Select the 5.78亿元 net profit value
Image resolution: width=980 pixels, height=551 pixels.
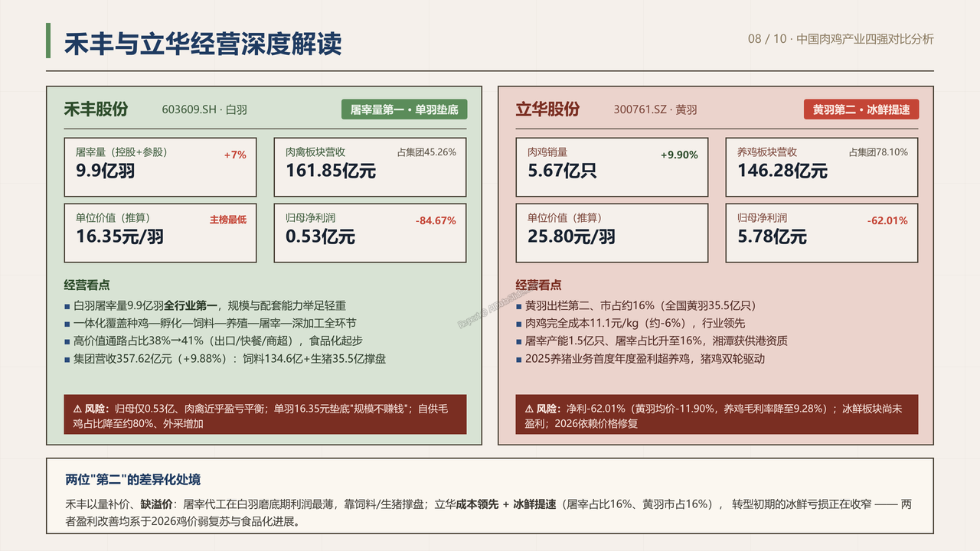click(772, 236)
